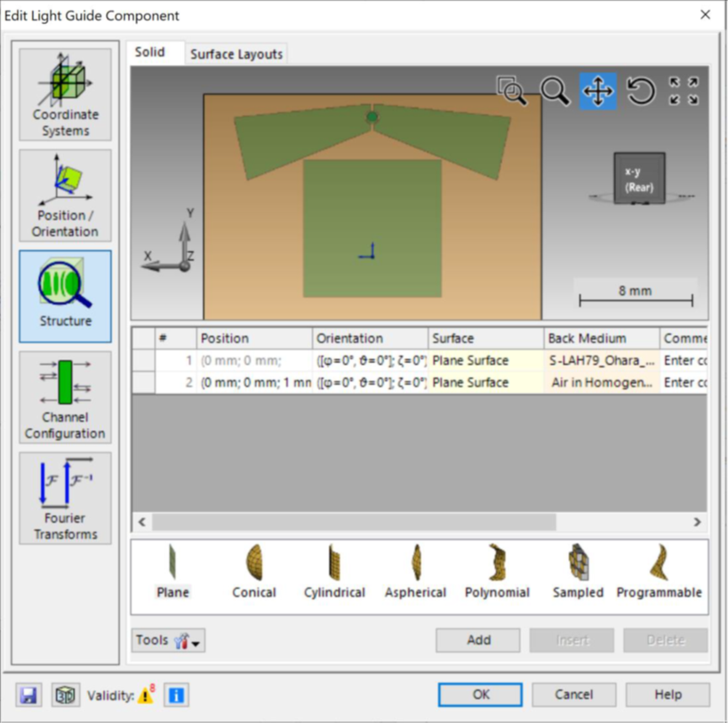
Task: Click row 2 comment cell
Action: (684, 382)
